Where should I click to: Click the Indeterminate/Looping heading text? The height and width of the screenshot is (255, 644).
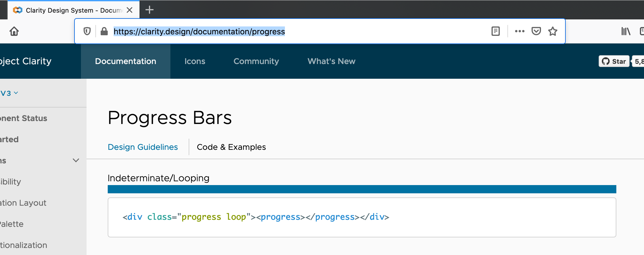point(159,178)
